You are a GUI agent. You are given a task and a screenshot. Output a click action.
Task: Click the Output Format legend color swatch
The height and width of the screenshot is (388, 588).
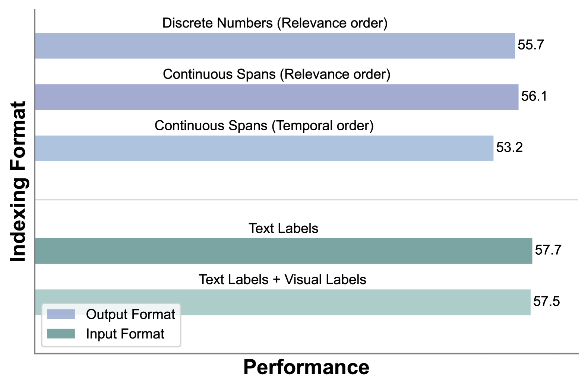pyautogui.click(x=61, y=314)
